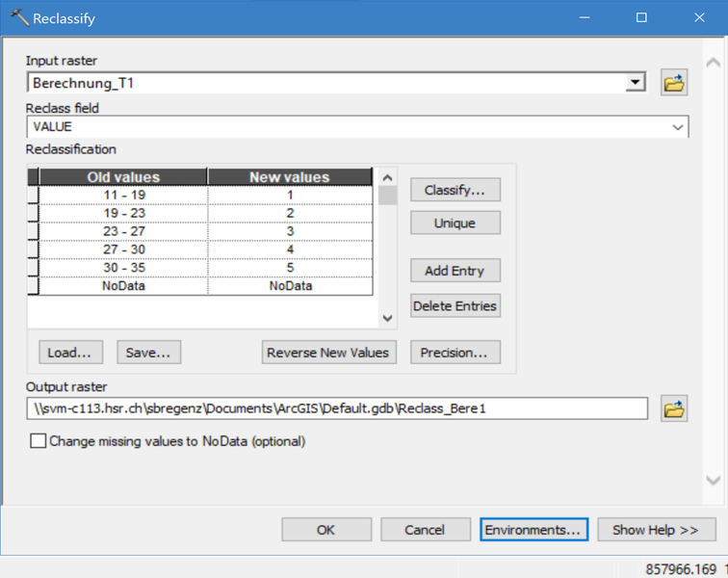Load a reclassification table

pyautogui.click(x=70, y=353)
